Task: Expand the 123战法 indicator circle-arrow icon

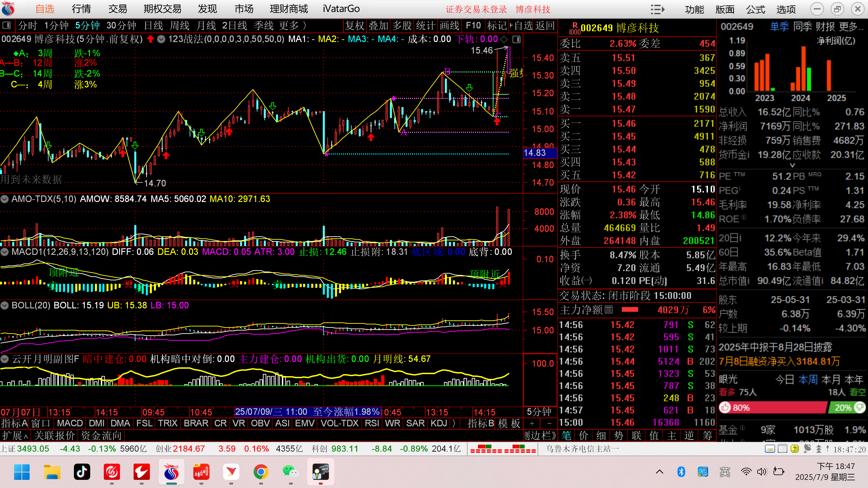Action: click(x=161, y=39)
